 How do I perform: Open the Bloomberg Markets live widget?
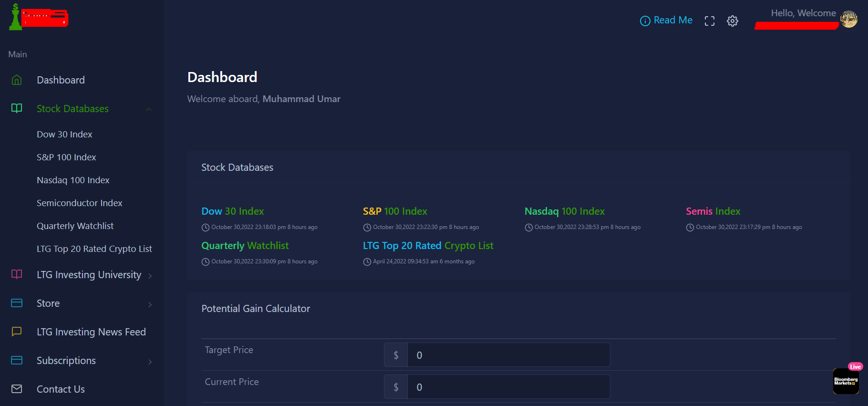coord(846,381)
